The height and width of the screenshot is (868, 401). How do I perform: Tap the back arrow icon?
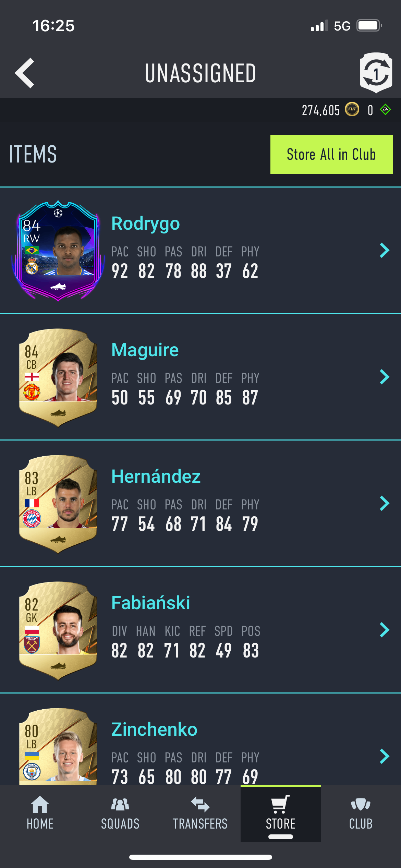point(25,73)
